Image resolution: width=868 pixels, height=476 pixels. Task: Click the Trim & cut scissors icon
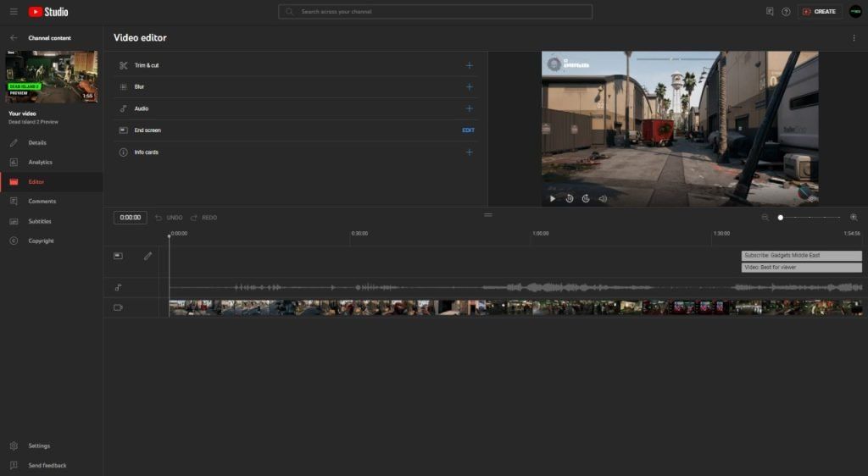tap(123, 65)
